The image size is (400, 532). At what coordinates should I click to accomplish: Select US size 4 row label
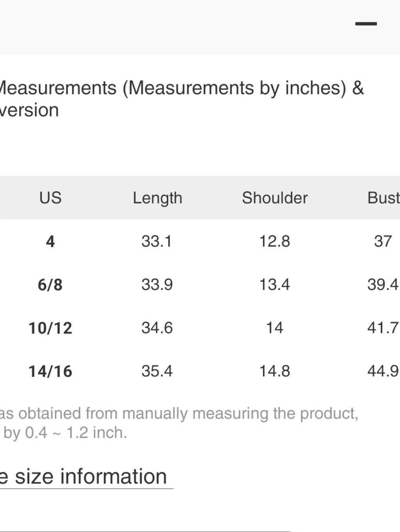(x=50, y=241)
